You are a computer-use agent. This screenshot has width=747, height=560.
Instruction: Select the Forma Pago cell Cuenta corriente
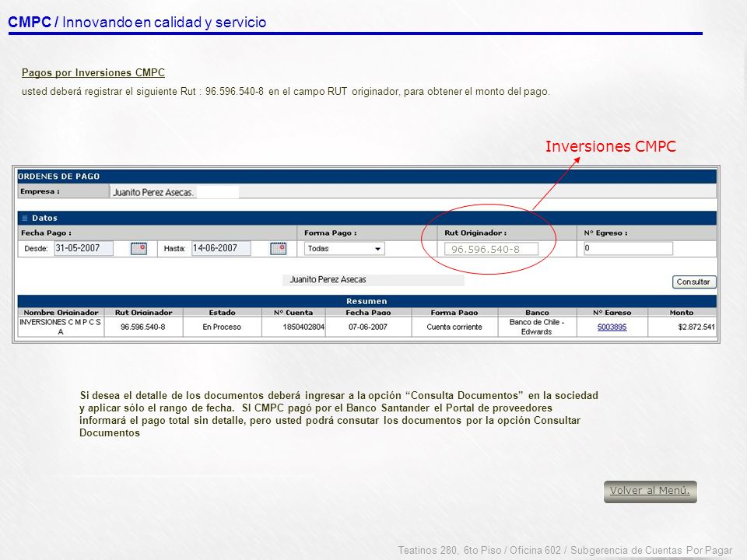tap(454, 327)
